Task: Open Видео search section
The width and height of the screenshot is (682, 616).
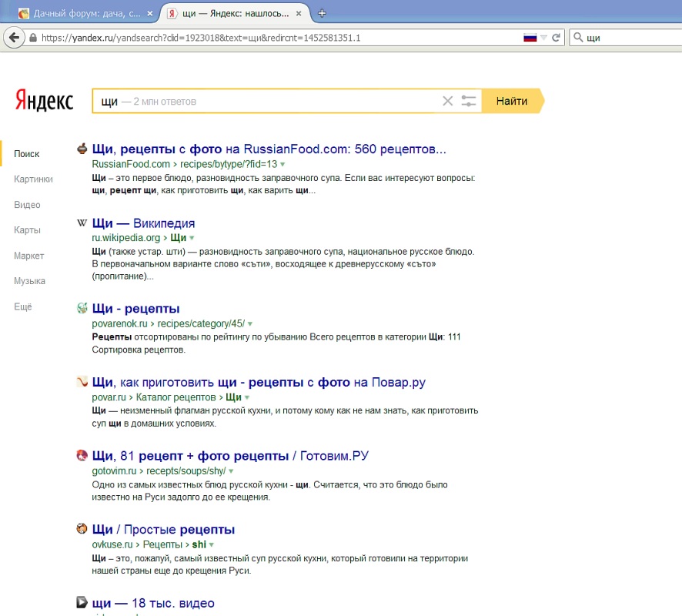Action: [x=27, y=205]
